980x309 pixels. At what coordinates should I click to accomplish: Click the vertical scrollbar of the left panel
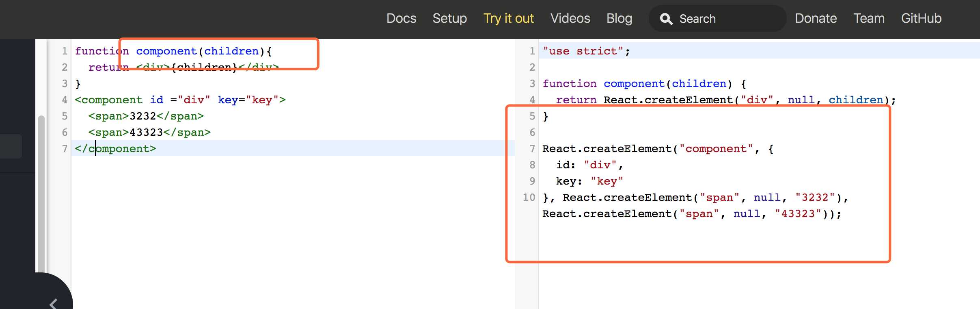click(x=41, y=194)
